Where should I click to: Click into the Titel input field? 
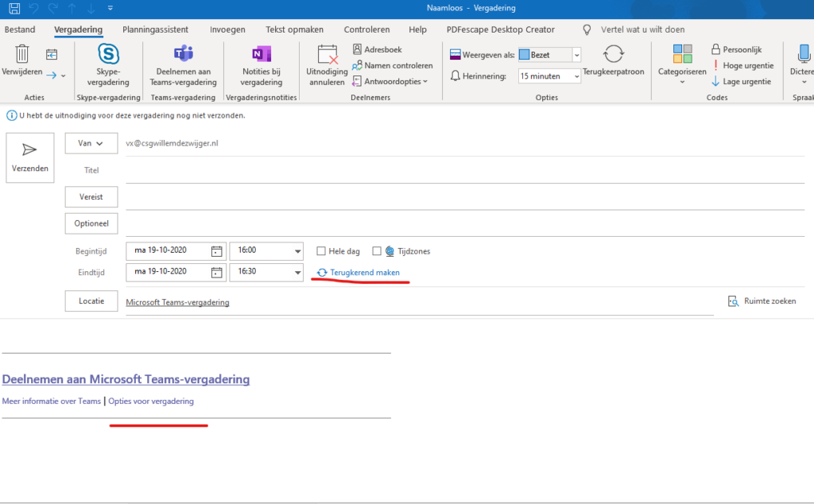pyautogui.click(x=461, y=170)
